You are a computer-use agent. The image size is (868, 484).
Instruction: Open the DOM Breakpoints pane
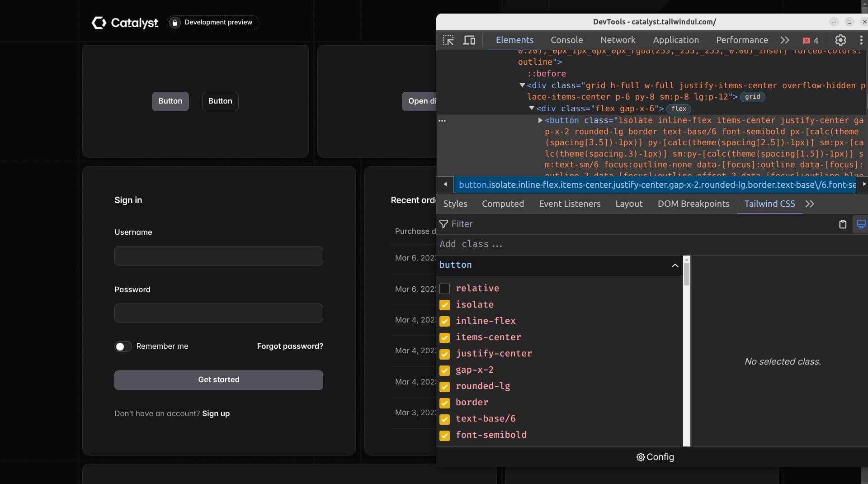point(693,204)
